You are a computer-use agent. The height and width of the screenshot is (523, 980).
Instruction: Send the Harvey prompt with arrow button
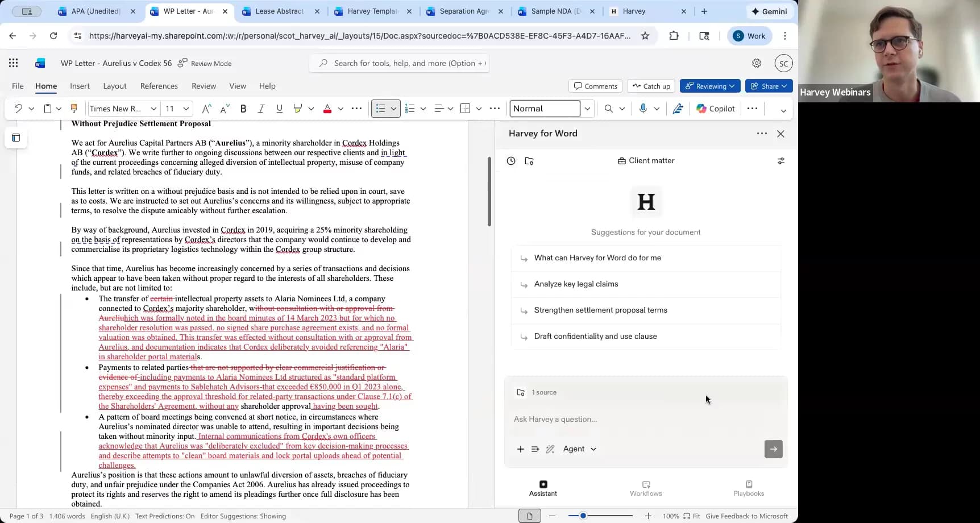point(773,449)
